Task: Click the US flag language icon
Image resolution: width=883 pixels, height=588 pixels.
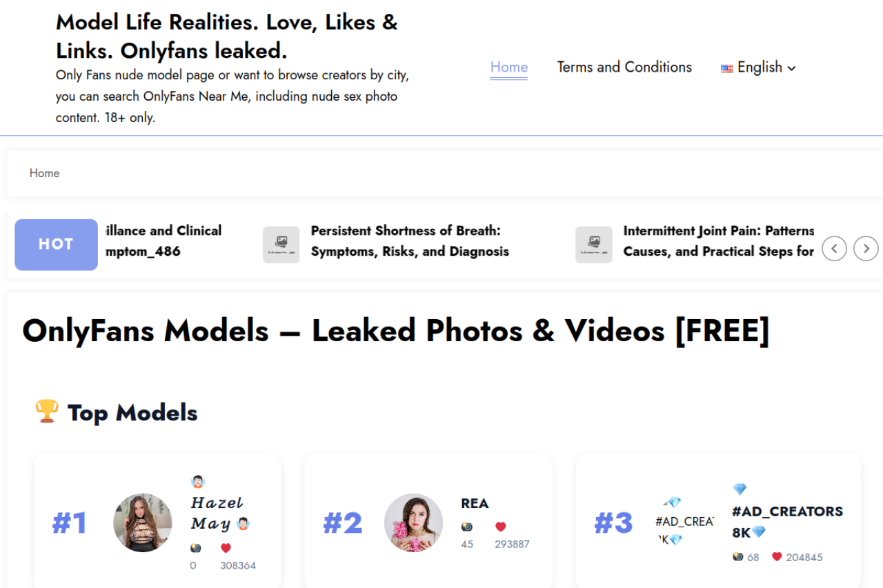Action: (726, 68)
